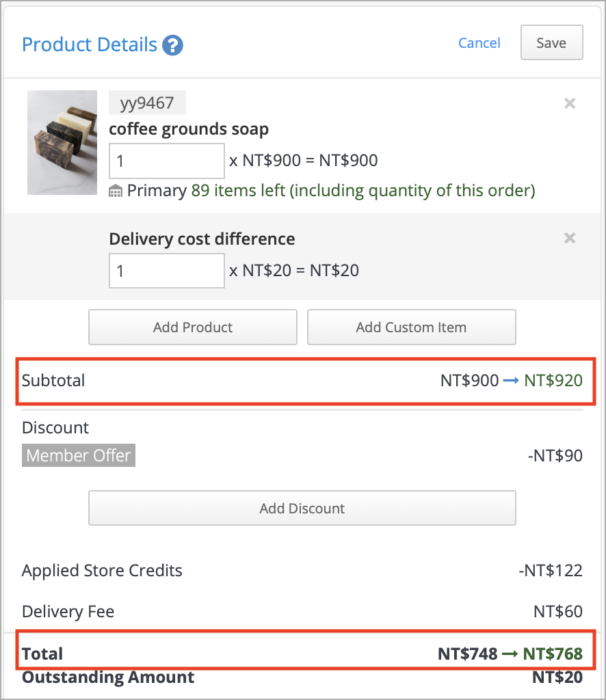Remove the Delivery cost difference item
The height and width of the screenshot is (700, 606).
(x=570, y=238)
